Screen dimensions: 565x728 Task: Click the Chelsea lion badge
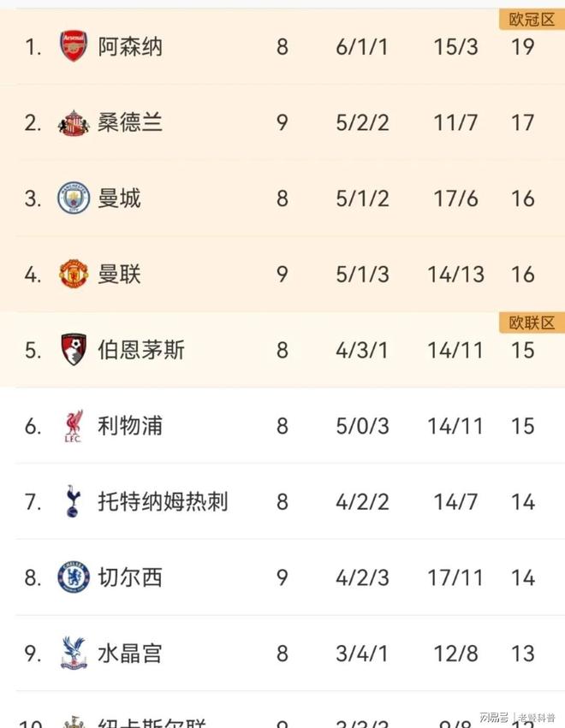pyautogui.click(x=74, y=577)
